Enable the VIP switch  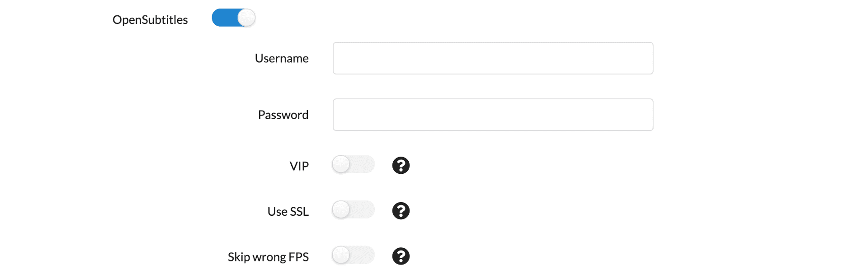353,164
